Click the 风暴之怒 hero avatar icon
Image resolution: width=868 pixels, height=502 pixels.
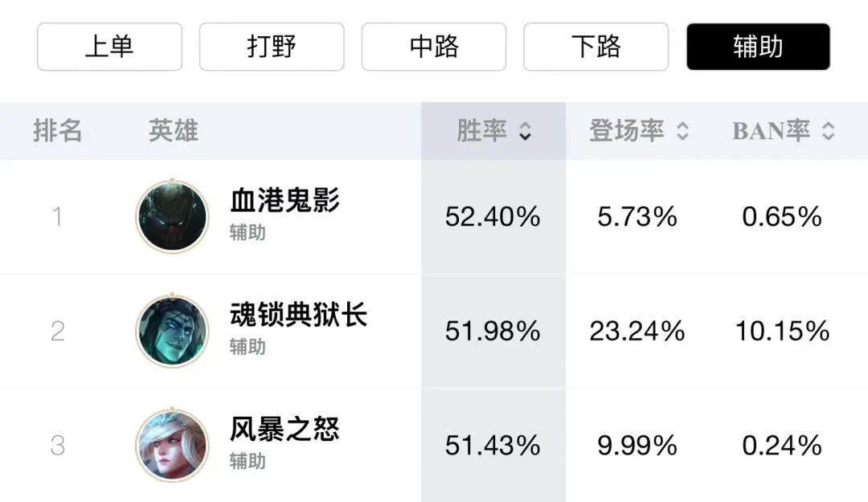coord(172,446)
